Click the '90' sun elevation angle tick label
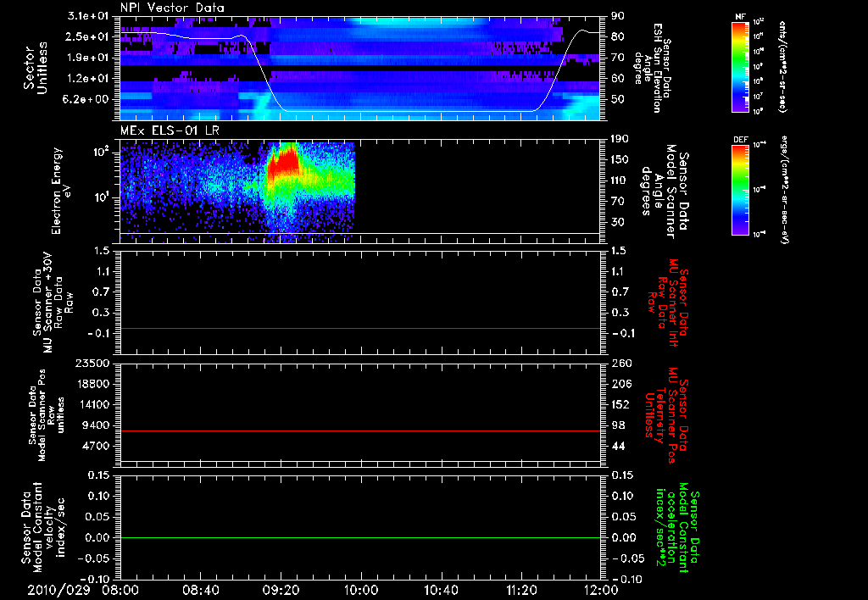The image size is (868, 600). tap(618, 16)
